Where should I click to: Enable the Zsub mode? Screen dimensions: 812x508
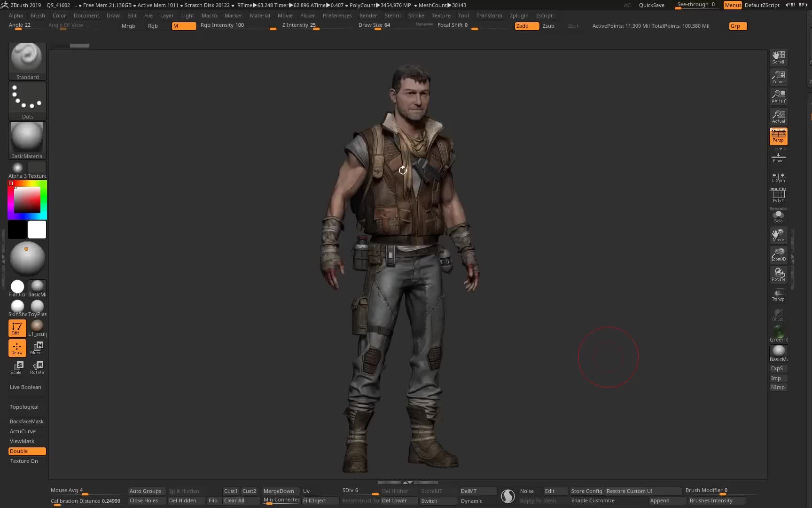point(548,26)
